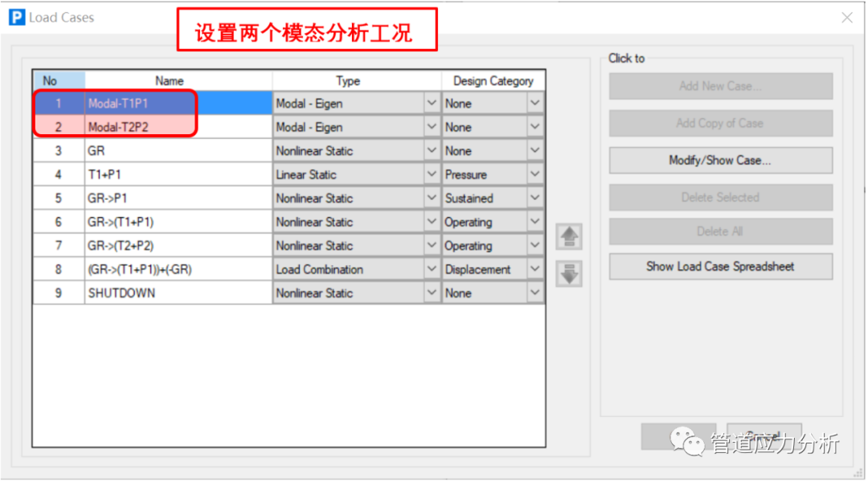The height and width of the screenshot is (482, 868).
Task: Open Type dropdown for Modal-T2P2 row
Action: click(432, 127)
